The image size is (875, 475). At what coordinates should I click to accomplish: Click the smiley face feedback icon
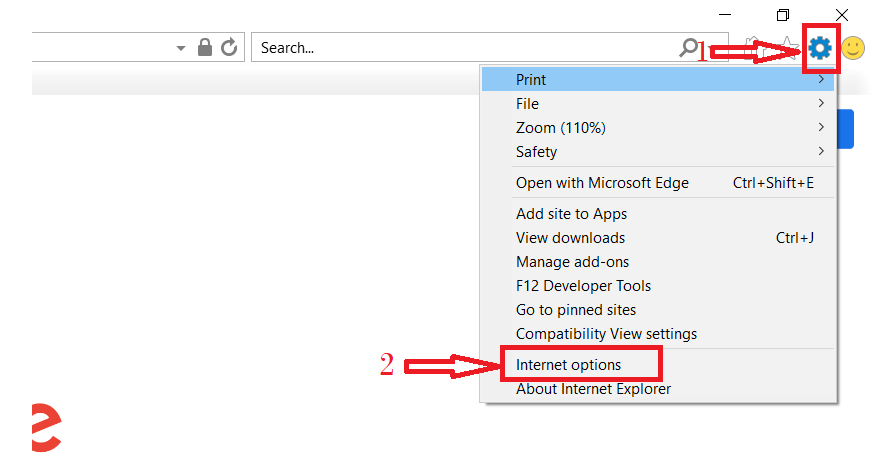pos(853,47)
